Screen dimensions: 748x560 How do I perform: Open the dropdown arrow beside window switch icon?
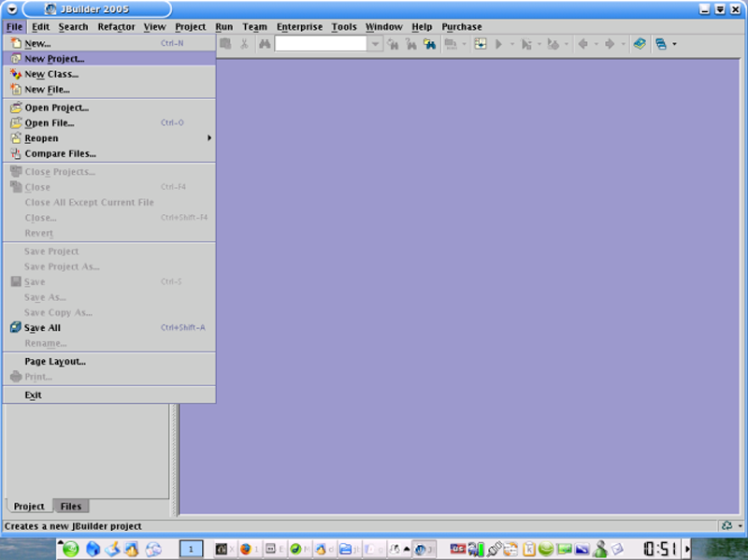pyautogui.click(x=674, y=44)
